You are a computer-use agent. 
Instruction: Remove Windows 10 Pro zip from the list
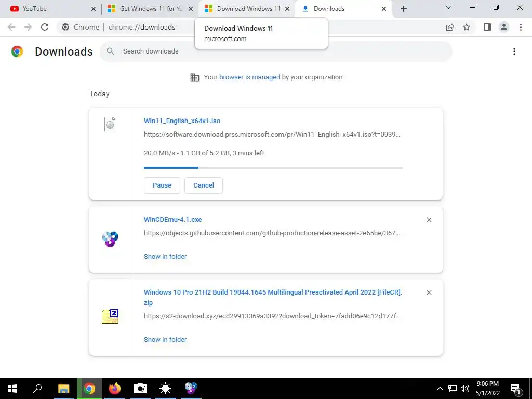coord(429,292)
